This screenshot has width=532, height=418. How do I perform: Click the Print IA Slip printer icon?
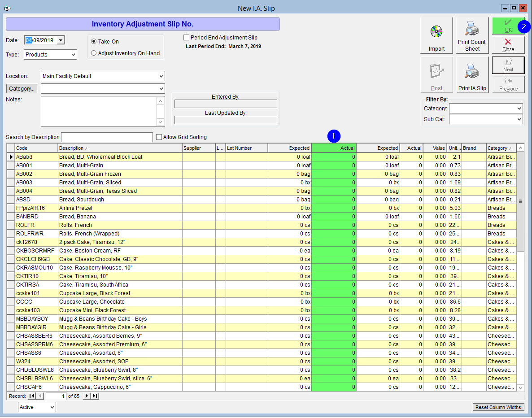[x=472, y=75]
